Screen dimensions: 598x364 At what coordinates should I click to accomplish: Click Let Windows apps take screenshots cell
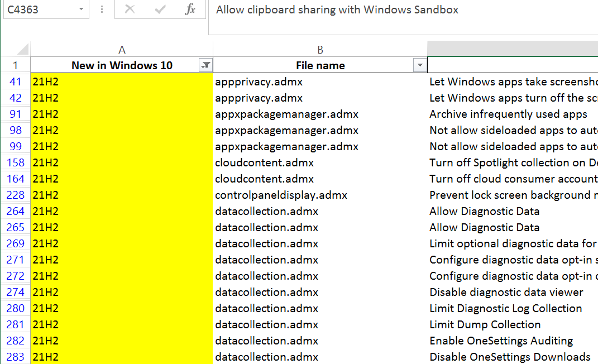[513, 82]
